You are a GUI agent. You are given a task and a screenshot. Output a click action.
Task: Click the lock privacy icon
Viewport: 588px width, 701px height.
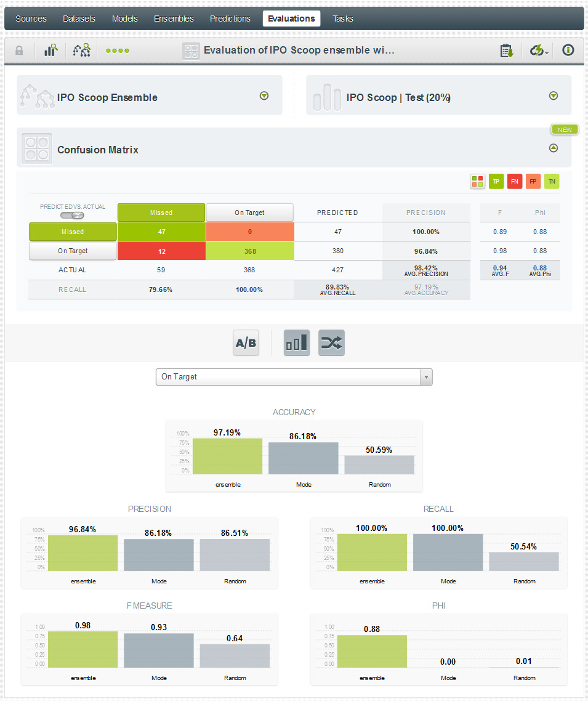tap(19, 51)
